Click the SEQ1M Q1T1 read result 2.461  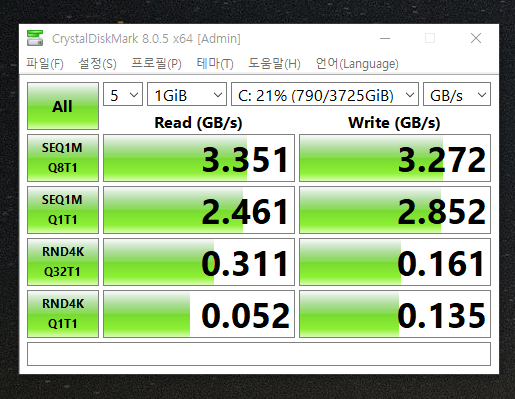199,210
